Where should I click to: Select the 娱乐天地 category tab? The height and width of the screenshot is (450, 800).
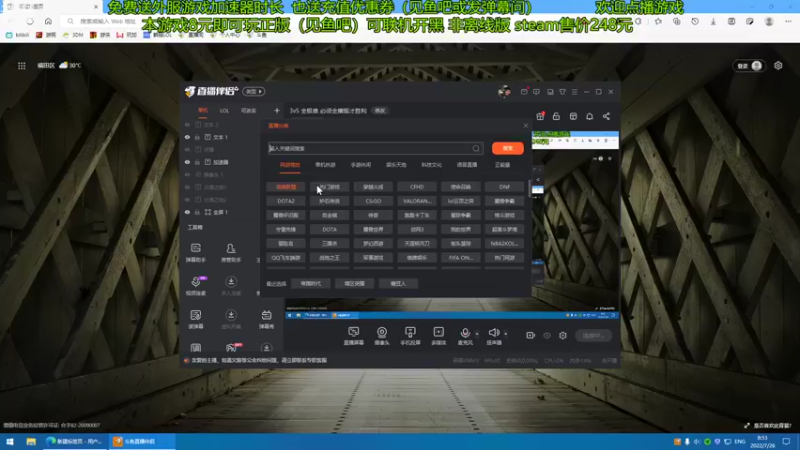click(396, 165)
